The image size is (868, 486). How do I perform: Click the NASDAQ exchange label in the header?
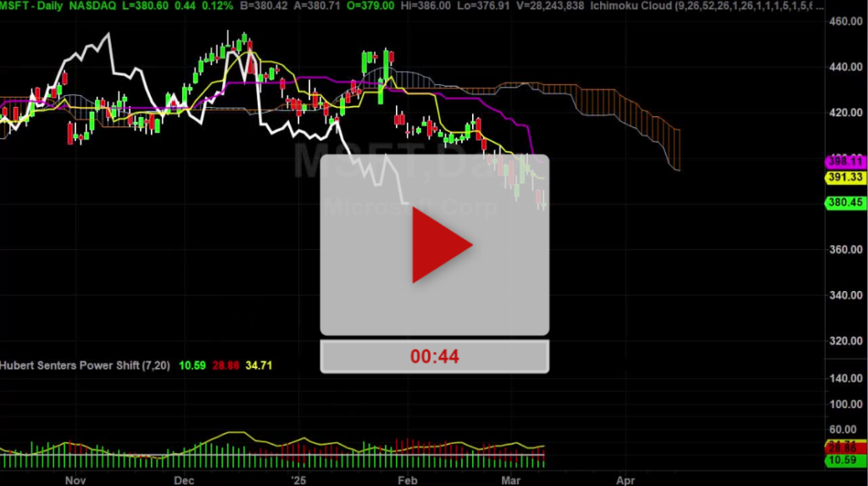tap(92, 6)
